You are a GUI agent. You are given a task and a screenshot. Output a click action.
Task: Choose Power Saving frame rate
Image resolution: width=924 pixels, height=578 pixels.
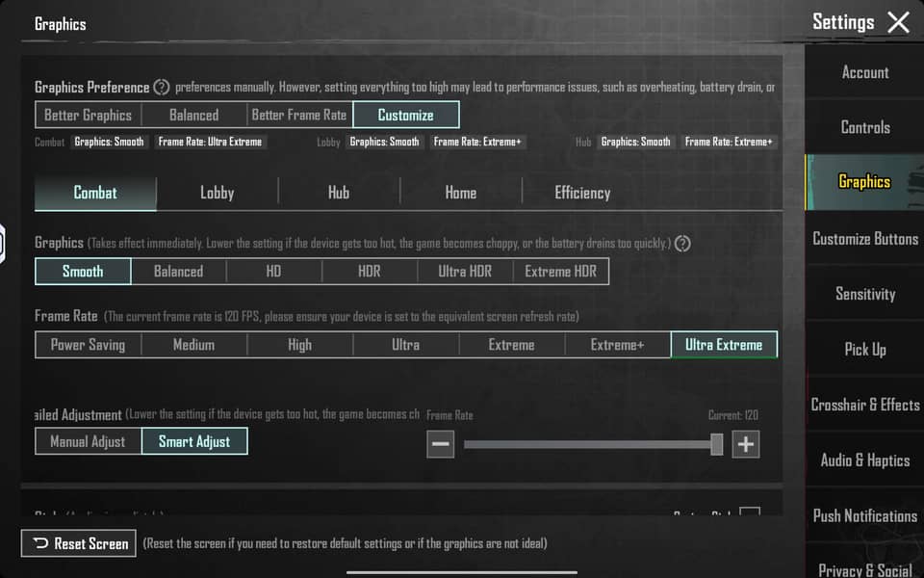pyautogui.click(x=88, y=345)
